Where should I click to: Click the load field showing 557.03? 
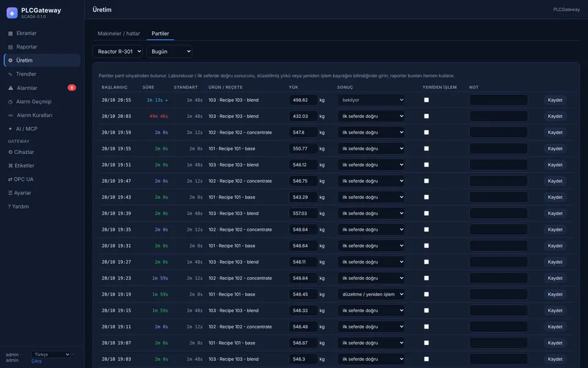coord(303,213)
